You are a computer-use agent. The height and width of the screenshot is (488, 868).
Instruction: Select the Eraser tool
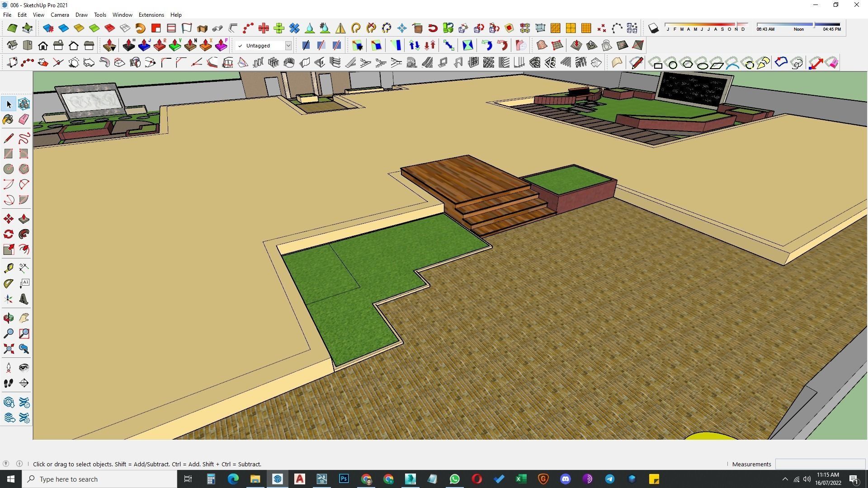click(24, 119)
